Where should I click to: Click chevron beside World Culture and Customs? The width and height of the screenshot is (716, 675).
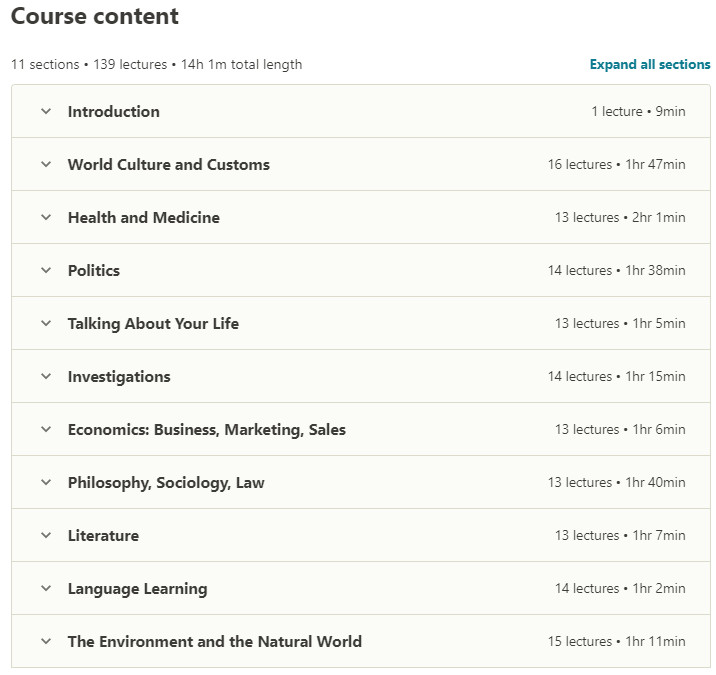pyautogui.click(x=45, y=165)
